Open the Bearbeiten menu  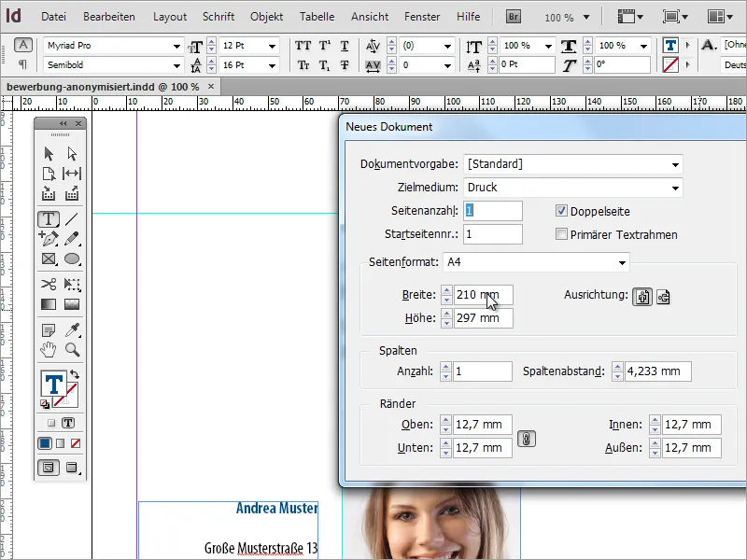click(109, 17)
